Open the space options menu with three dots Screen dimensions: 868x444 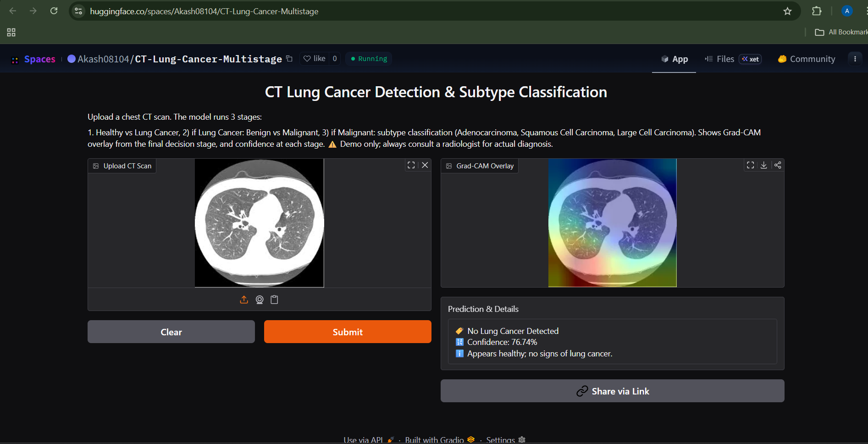[x=855, y=59]
